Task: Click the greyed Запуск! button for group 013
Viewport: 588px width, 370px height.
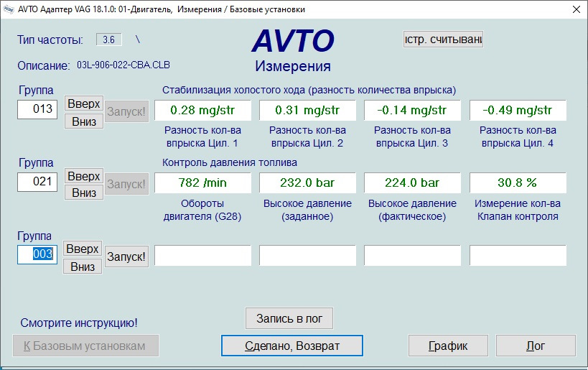Action: click(x=126, y=111)
